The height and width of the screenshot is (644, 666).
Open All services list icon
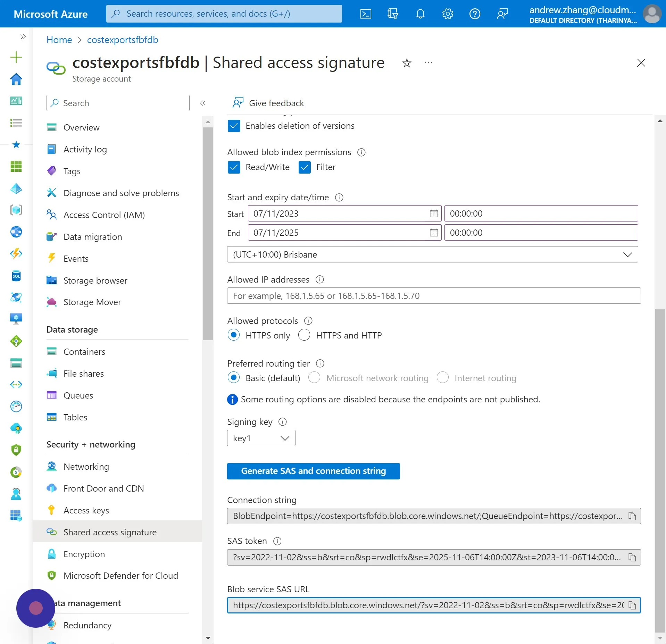click(16, 123)
